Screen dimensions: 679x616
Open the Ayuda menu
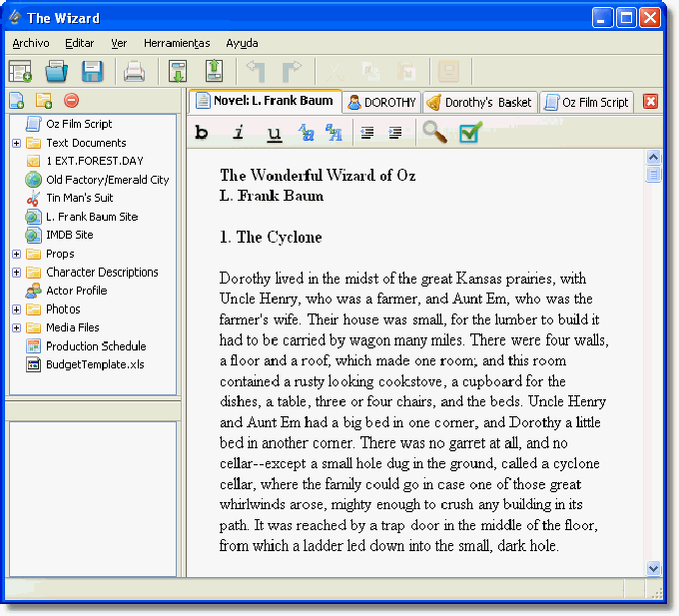[242, 43]
